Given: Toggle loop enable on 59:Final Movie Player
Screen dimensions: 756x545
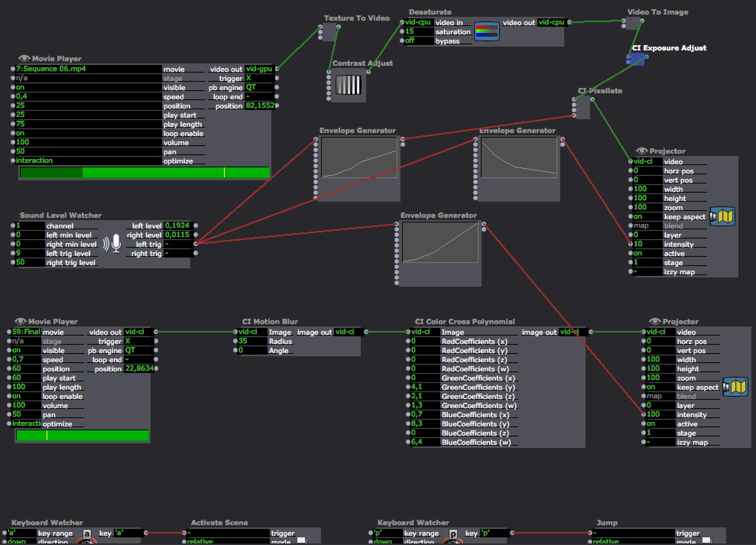Looking at the screenshot, I should pyautogui.click(x=26, y=396).
